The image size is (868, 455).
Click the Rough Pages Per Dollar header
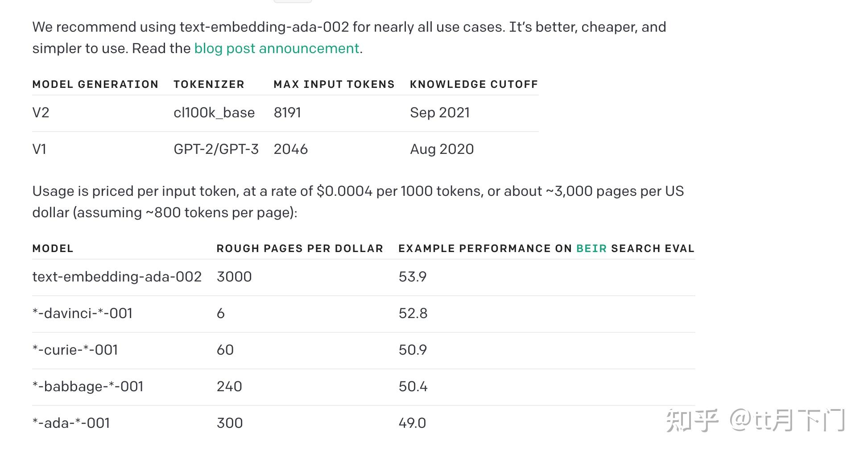(300, 248)
